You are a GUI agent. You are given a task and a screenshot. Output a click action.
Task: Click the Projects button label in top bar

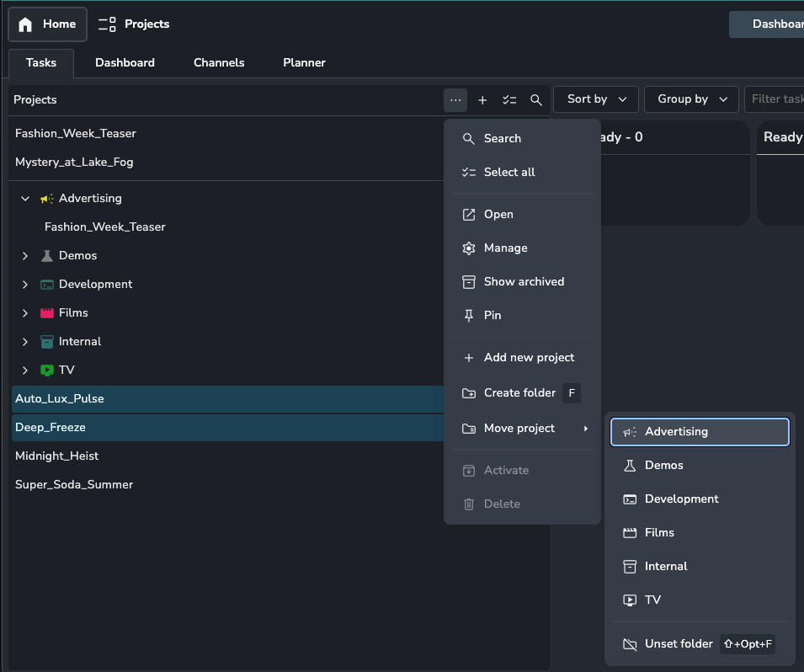146,24
